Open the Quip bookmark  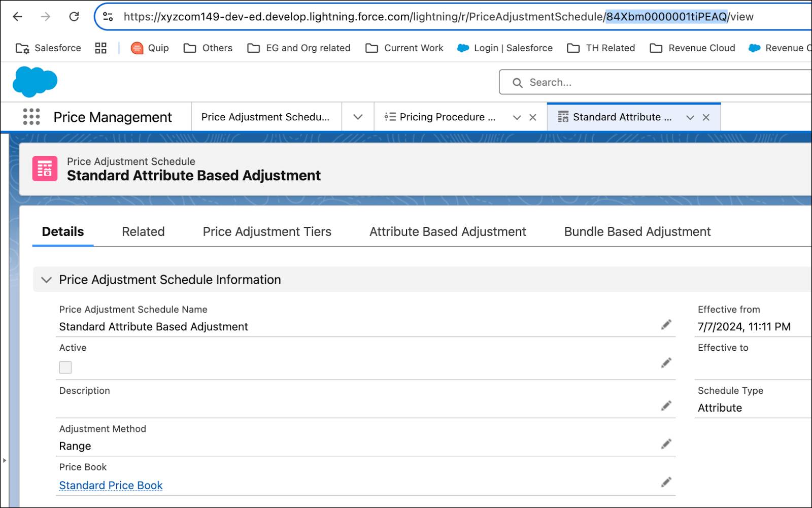(x=150, y=48)
